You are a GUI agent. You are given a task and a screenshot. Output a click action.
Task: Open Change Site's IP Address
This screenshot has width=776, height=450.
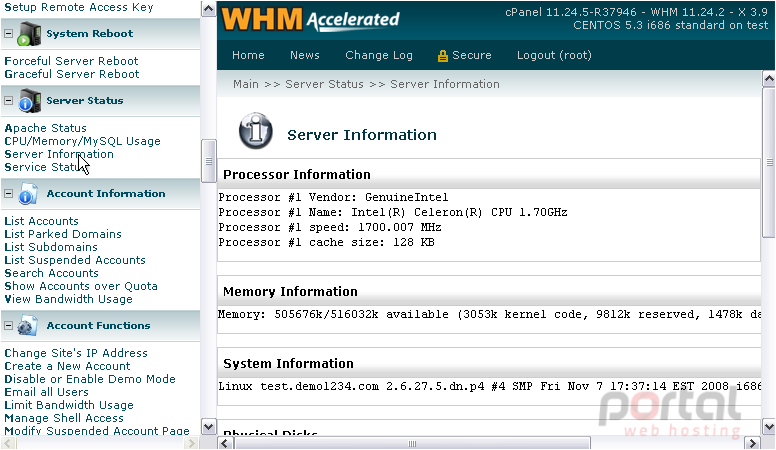(x=76, y=353)
